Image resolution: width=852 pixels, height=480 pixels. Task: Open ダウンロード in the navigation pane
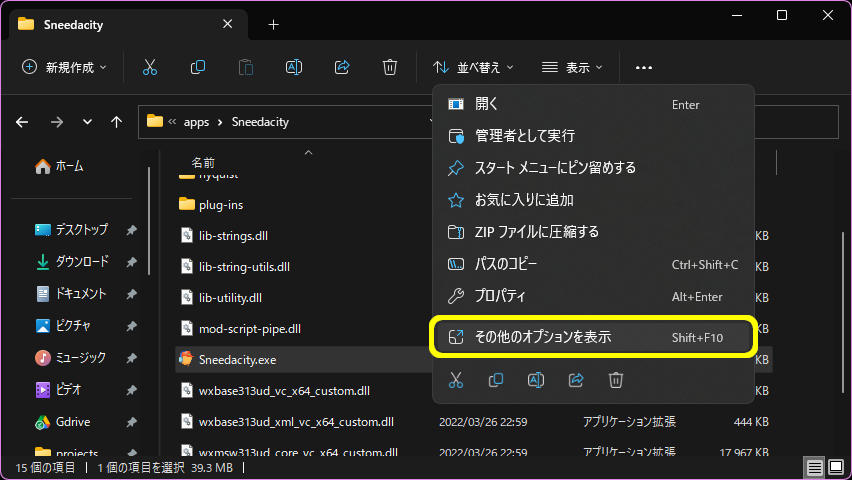(x=81, y=261)
